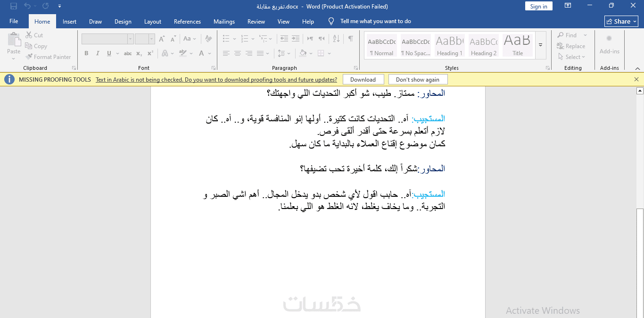Viewport: 644px width, 318px height.
Task: Sort the selected text with the A-Z icon
Action: [336, 39]
